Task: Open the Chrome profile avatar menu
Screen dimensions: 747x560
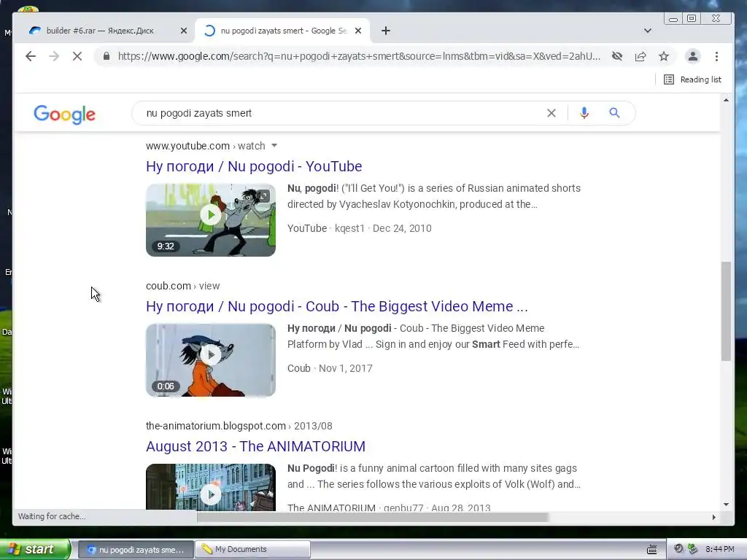Action: point(693,56)
